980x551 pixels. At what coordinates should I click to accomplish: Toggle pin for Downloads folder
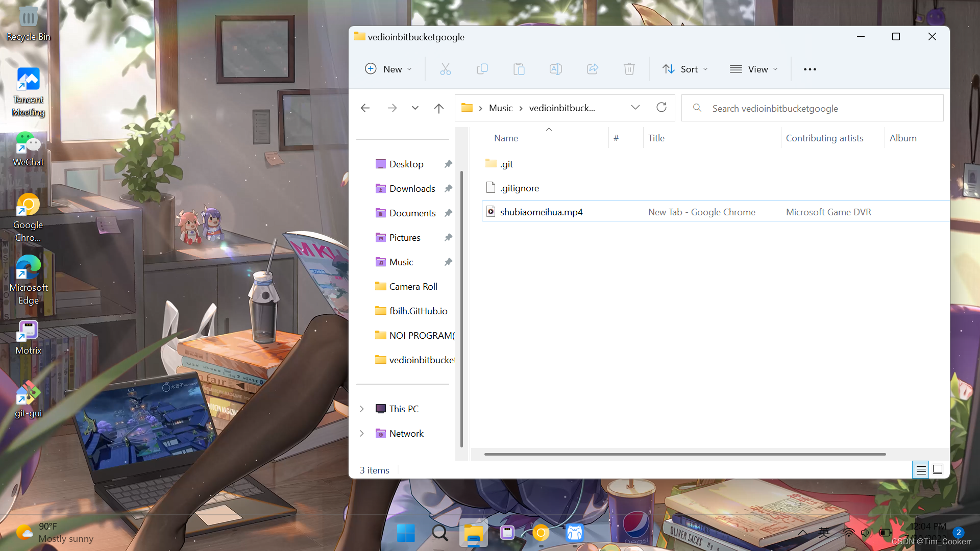click(449, 188)
